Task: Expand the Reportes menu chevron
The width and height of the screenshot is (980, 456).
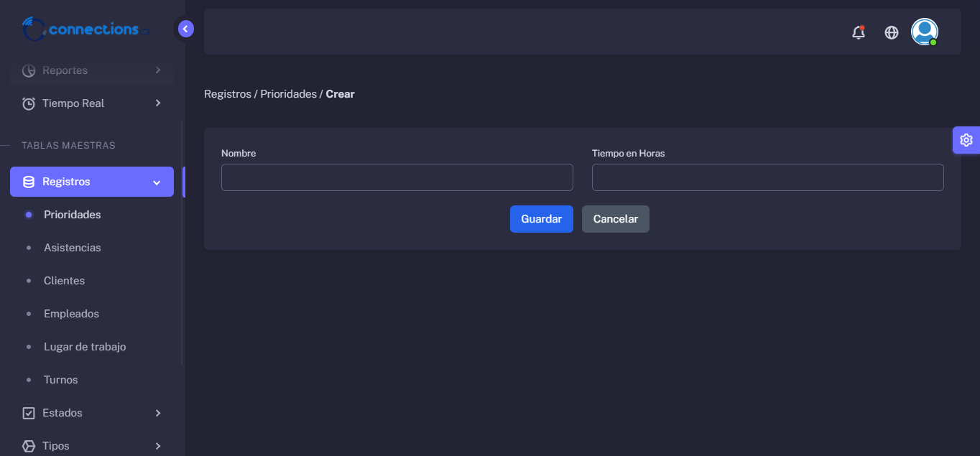Action: (x=158, y=70)
